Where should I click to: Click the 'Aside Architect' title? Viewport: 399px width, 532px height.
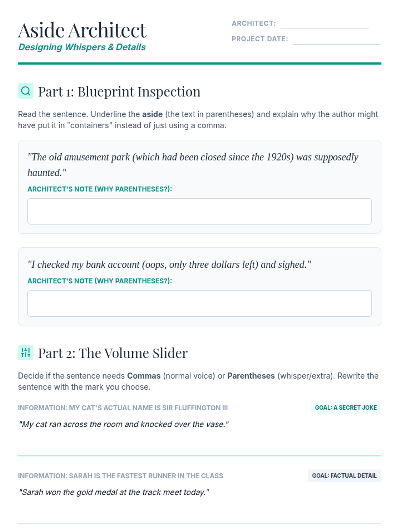point(82,30)
